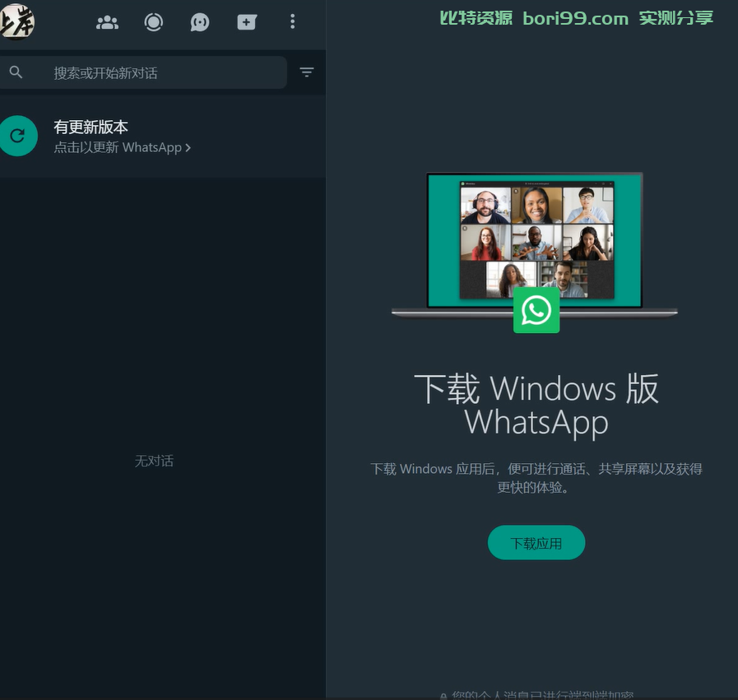The image size is (738, 700).
Task: Expand the chevron beside 更新 WhatsApp
Action: point(188,148)
